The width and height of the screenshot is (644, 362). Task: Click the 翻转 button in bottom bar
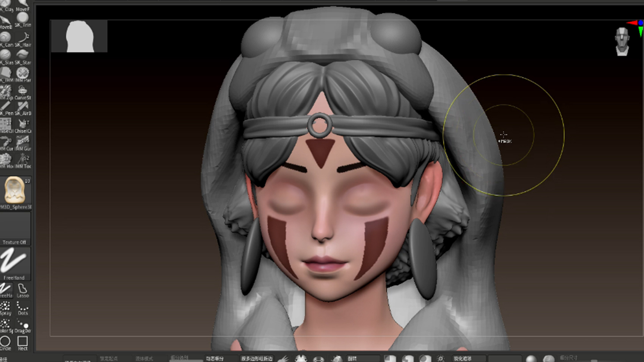tap(363, 358)
